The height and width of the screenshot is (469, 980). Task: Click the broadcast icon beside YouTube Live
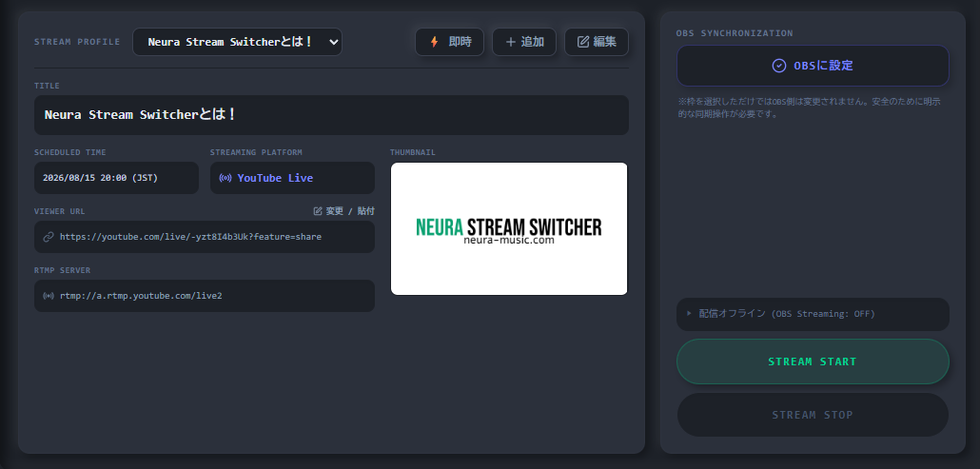[225, 178]
